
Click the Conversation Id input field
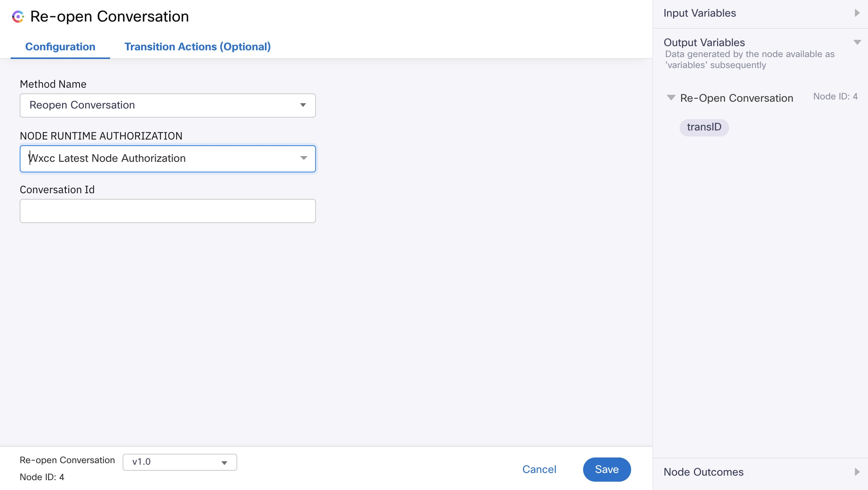167,211
